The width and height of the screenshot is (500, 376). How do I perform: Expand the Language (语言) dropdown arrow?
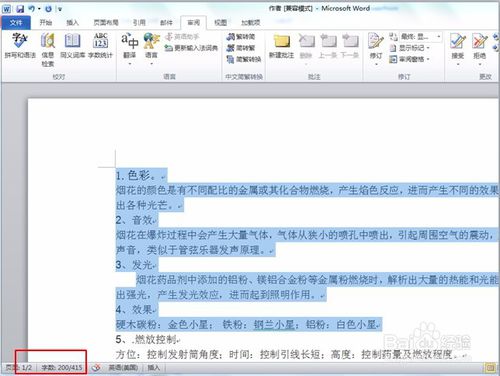[x=151, y=64]
